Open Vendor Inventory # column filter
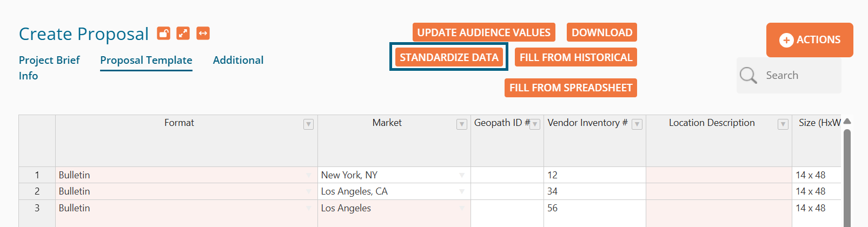 (x=637, y=124)
